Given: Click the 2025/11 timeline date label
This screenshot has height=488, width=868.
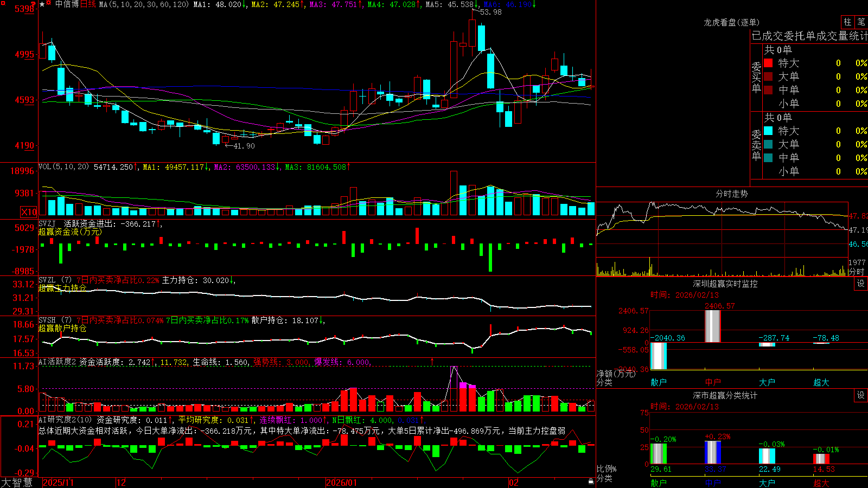Looking at the screenshot, I should point(58,483).
